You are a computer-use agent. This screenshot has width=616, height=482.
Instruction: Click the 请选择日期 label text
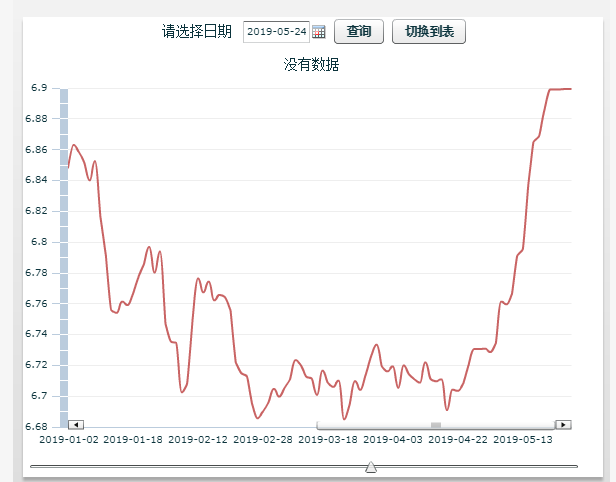(x=197, y=32)
